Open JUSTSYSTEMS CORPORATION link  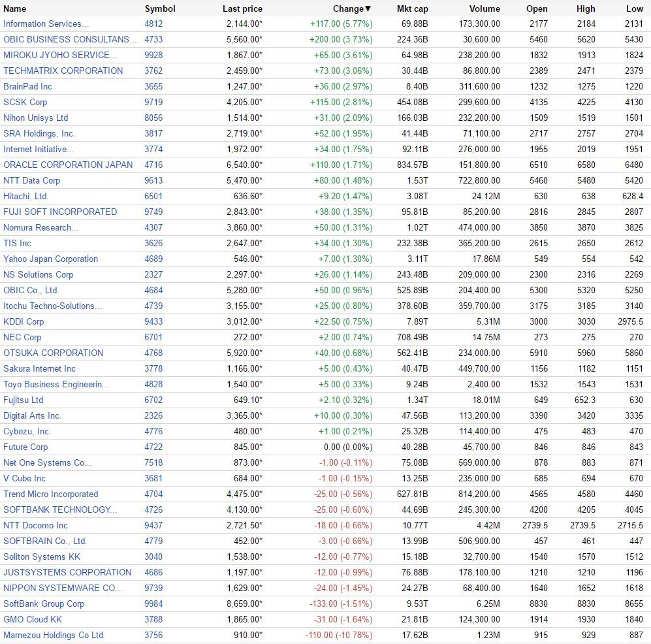pos(67,573)
